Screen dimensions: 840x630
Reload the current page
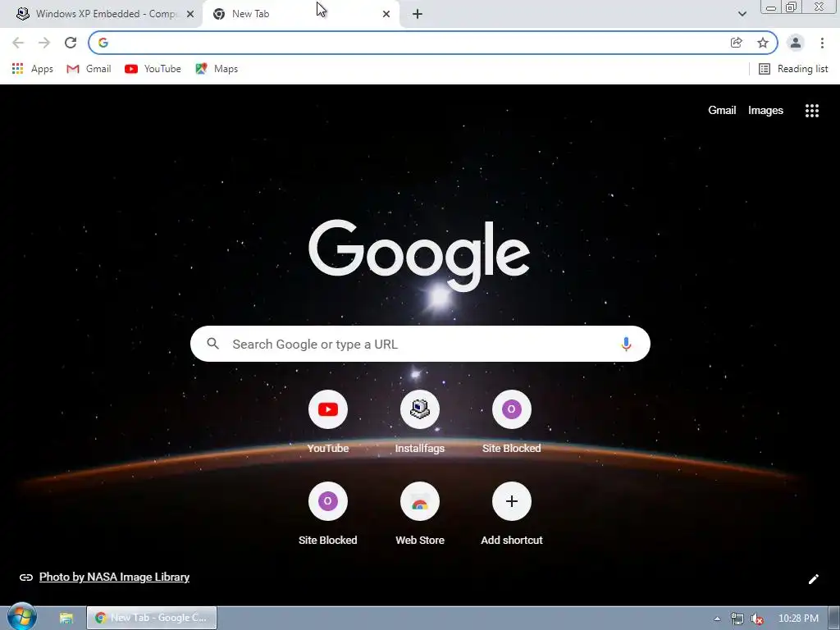(71, 43)
